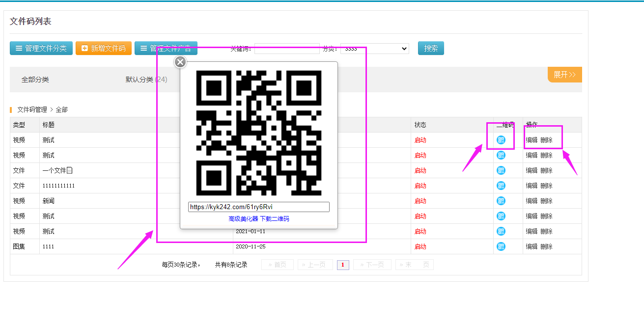Open the 分类 dropdown list

pyautogui.click(x=375, y=49)
